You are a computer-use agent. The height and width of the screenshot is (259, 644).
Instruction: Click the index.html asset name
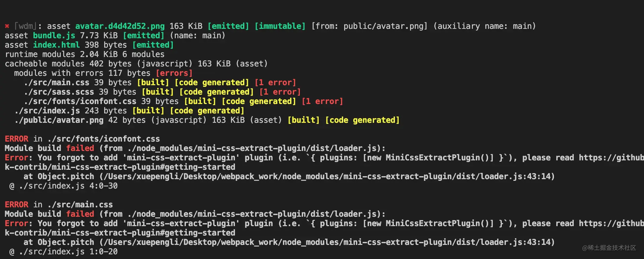[x=56, y=45]
